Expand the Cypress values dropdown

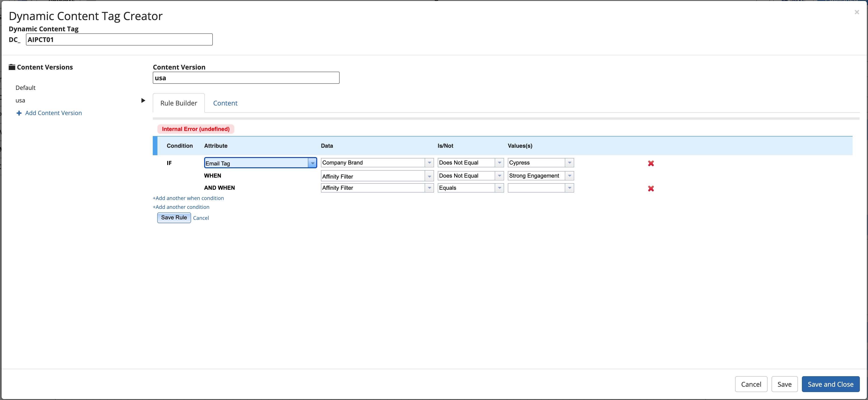pyautogui.click(x=569, y=163)
